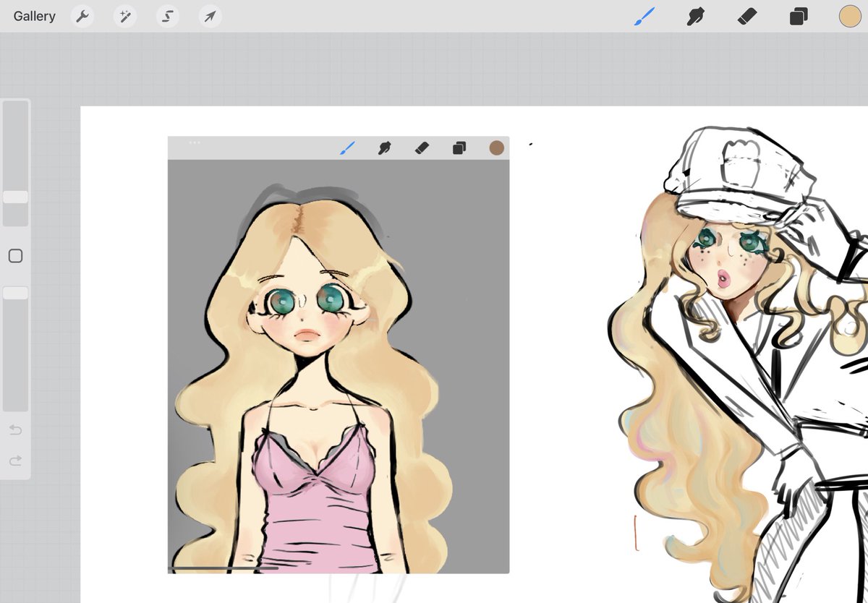Click the brown color circle in reference image
This screenshot has width=868, height=603.
[496, 147]
